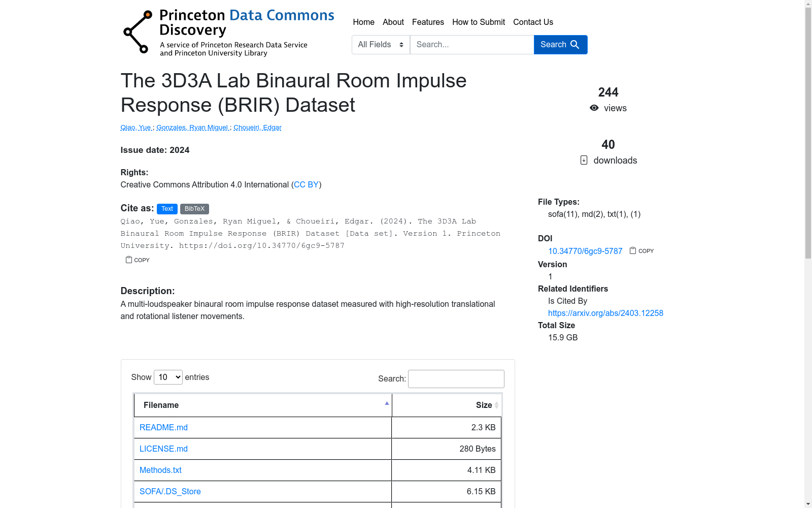Switch citation format to Text
The width and height of the screenshot is (812, 508).
167,209
